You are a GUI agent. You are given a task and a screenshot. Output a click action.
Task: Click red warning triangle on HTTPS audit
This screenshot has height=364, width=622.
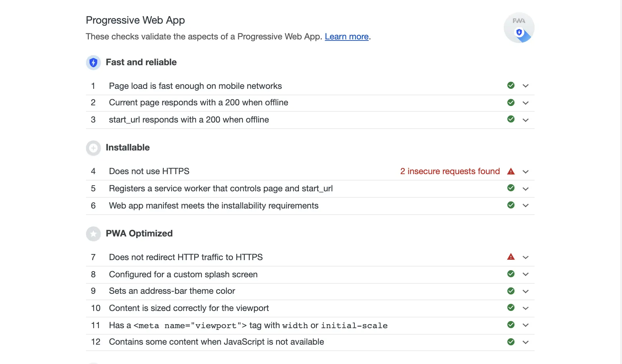click(x=511, y=172)
